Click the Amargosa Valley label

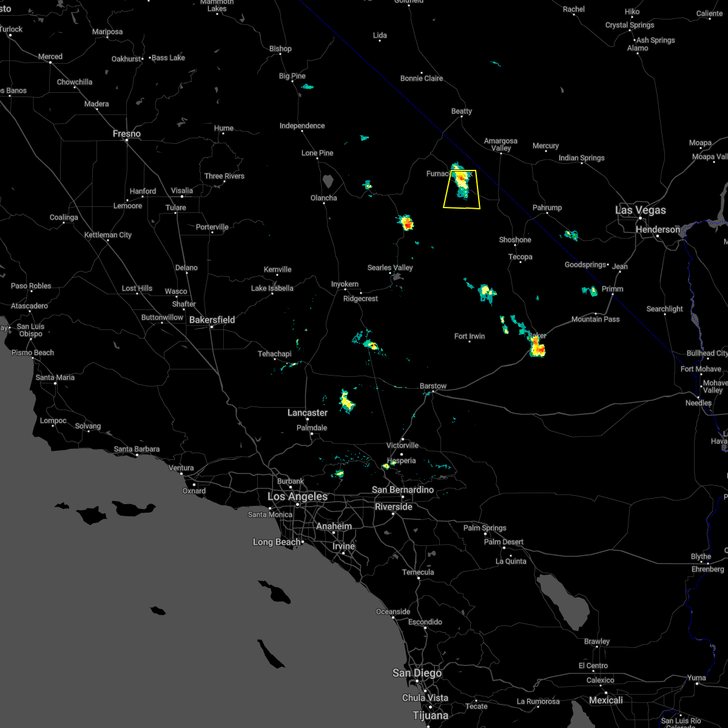500,144
